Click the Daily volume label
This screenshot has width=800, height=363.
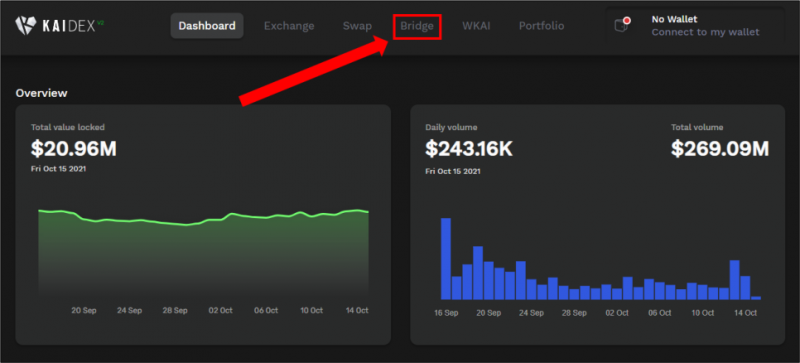[451, 127]
